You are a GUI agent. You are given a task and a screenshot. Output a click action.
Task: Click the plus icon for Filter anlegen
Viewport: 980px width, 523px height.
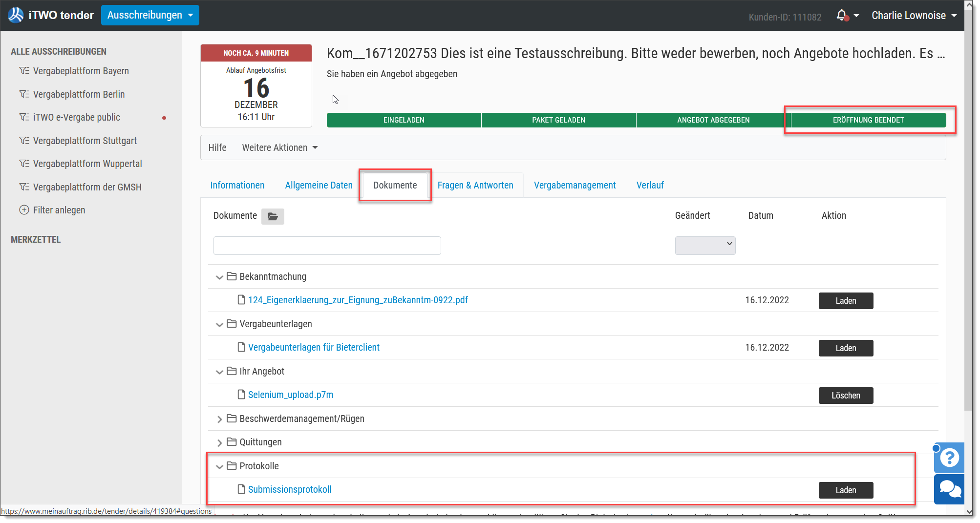(24, 210)
